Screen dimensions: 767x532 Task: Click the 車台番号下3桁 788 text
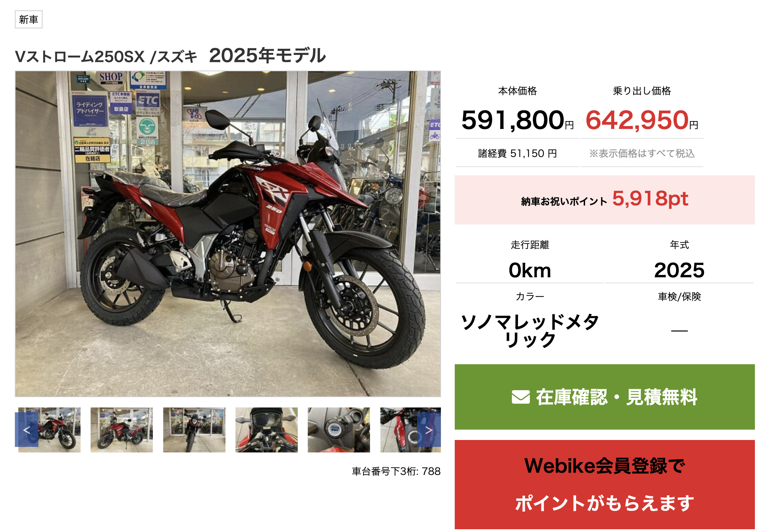[x=396, y=471]
